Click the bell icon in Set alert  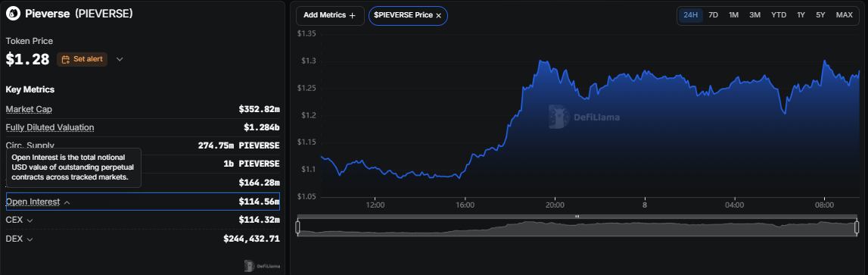click(x=66, y=59)
